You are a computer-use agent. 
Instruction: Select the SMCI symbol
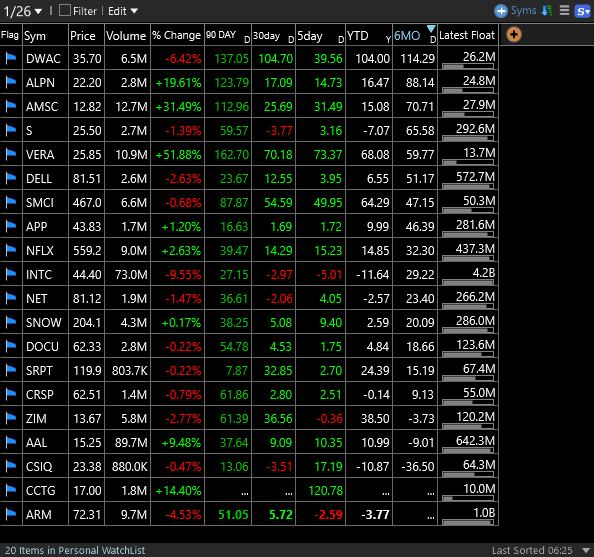40,202
